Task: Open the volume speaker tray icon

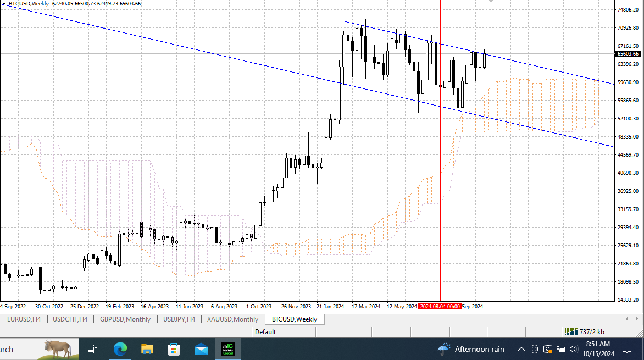Action: pyautogui.click(x=573, y=350)
